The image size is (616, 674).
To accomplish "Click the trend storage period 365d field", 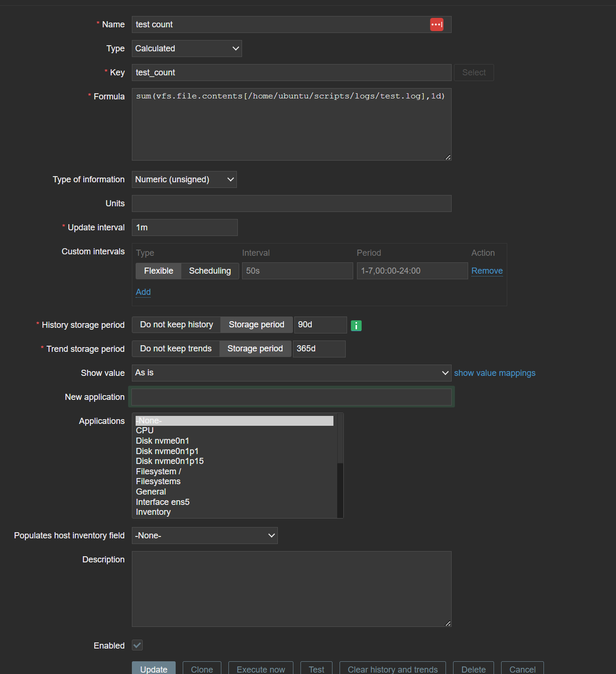I will pos(319,349).
